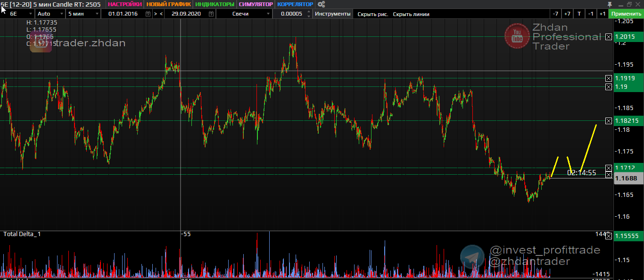Close the Total Delta indicator panel

(x=609, y=236)
